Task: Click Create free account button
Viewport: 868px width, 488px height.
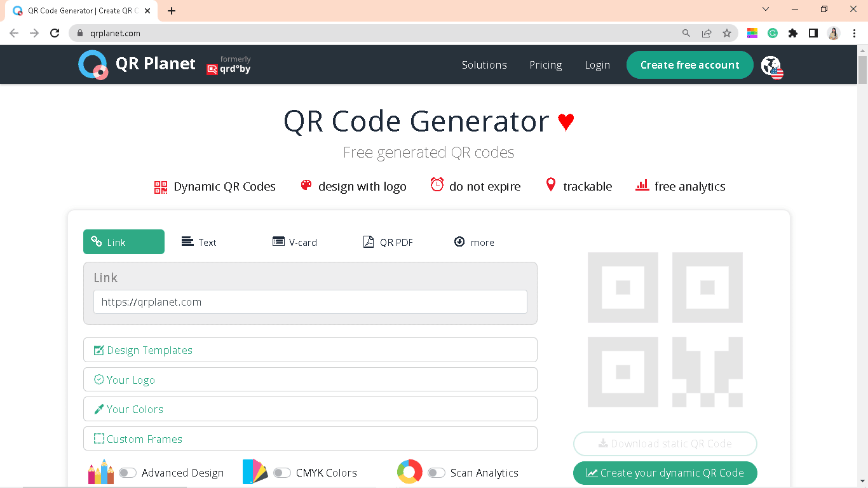Action: click(690, 65)
